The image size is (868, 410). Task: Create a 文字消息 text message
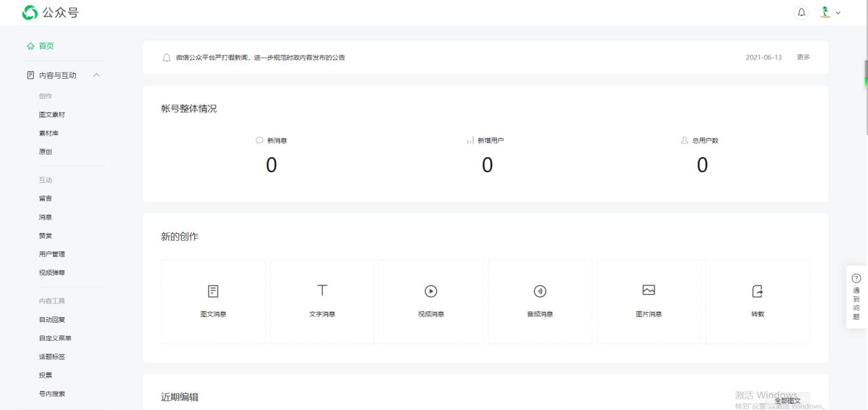click(322, 302)
